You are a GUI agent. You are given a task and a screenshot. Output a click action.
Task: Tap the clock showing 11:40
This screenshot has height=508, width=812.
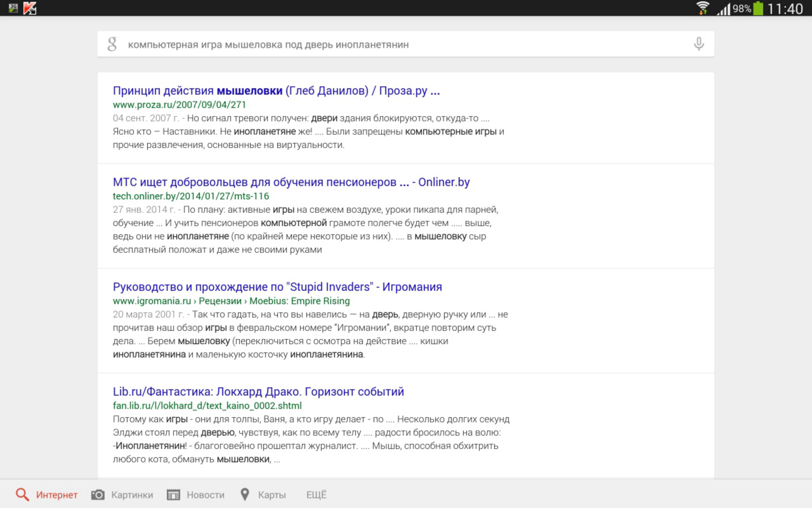tap(785, 9)
